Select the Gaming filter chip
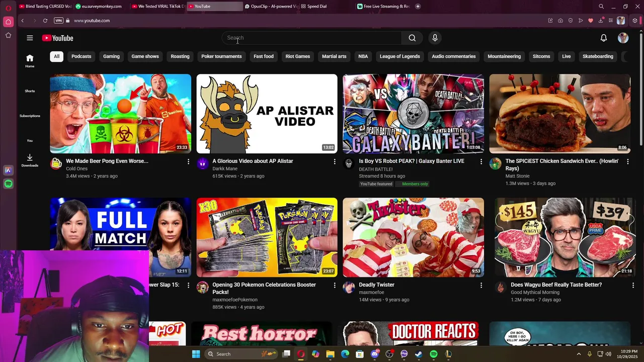This screenshot has width=644, height=362. click(x=111, y=56)
